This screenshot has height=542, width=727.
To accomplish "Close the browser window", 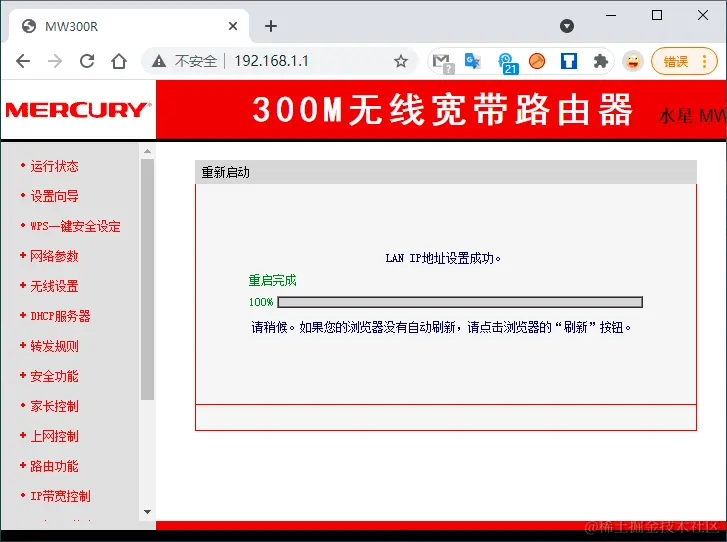I will coord(702,15).
